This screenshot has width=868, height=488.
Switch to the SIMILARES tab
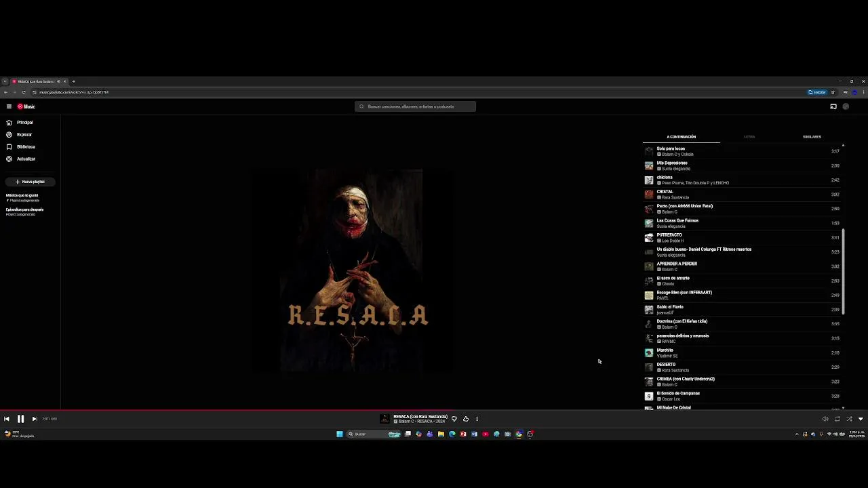click(812, 137)
